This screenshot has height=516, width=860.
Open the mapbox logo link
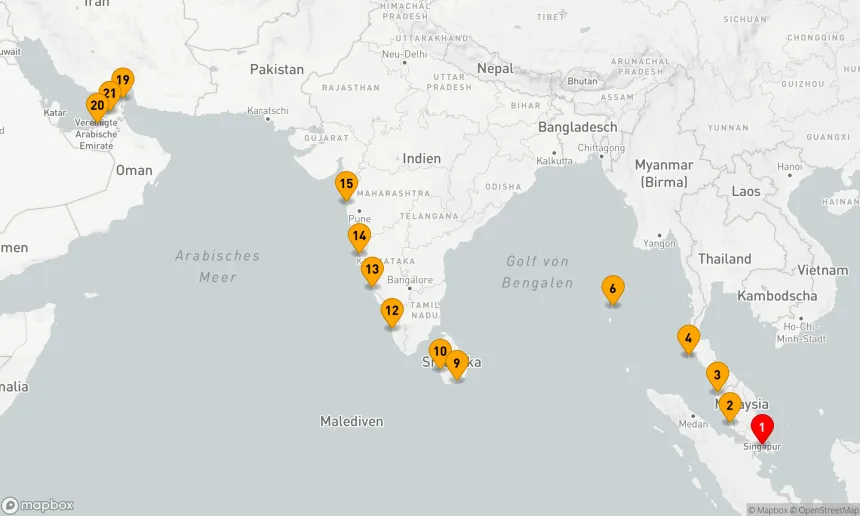coord(38,505)
